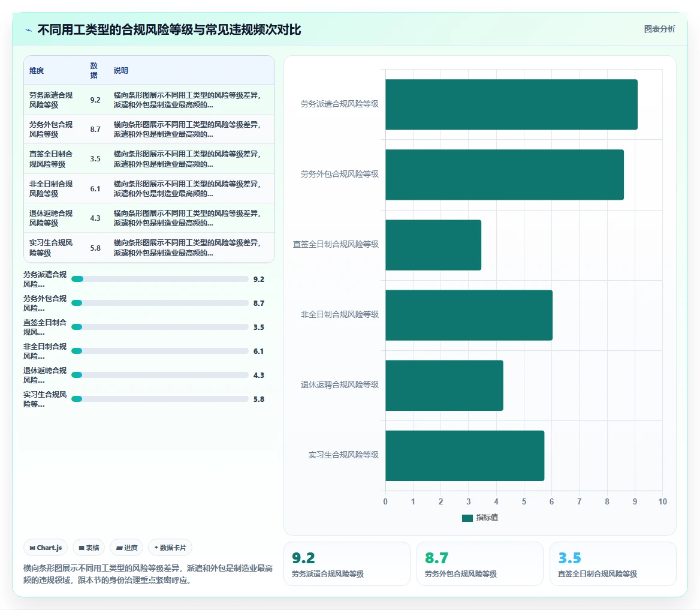This screenshot has height=610, width=700.
Task: Click table value 9.2
Action: click(95, 100)
